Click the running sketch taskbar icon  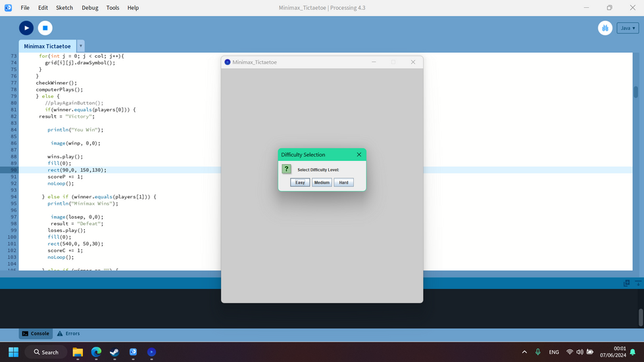click(x=151, y=352)
